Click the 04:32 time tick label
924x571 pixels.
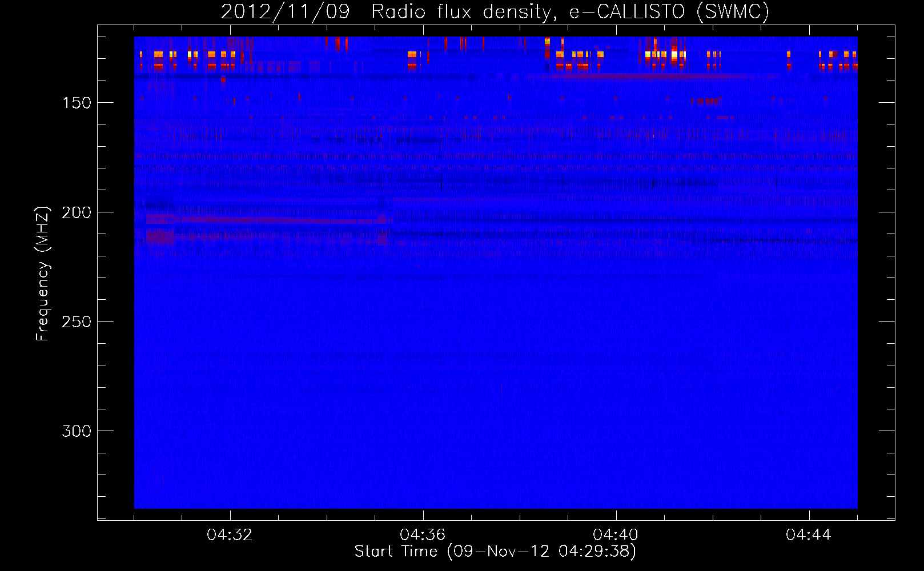click(x=230, y=535)
